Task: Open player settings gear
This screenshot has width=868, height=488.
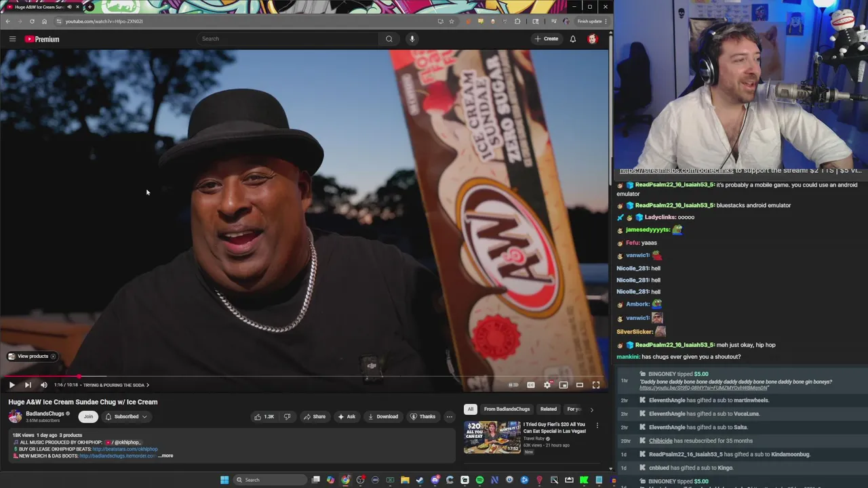Action: coord(547,385)
